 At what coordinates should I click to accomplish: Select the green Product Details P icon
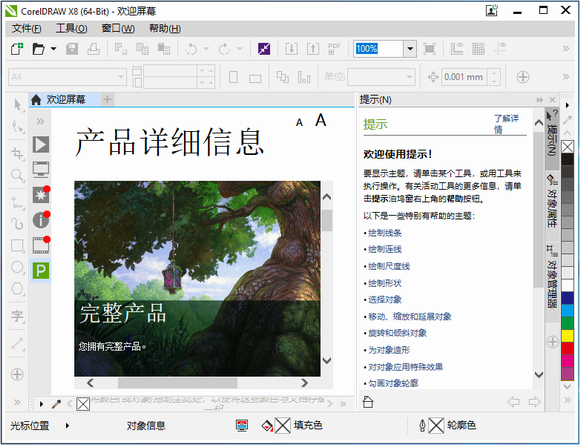[41, 271]
